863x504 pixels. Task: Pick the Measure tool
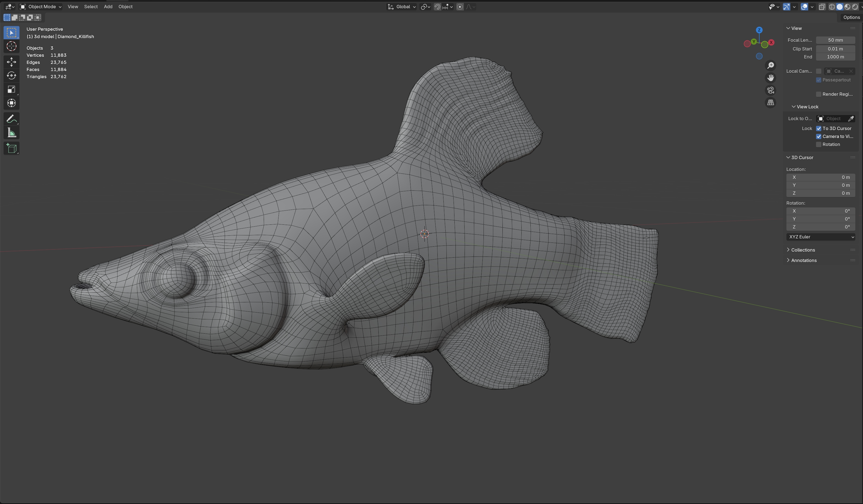pos(11,133)
